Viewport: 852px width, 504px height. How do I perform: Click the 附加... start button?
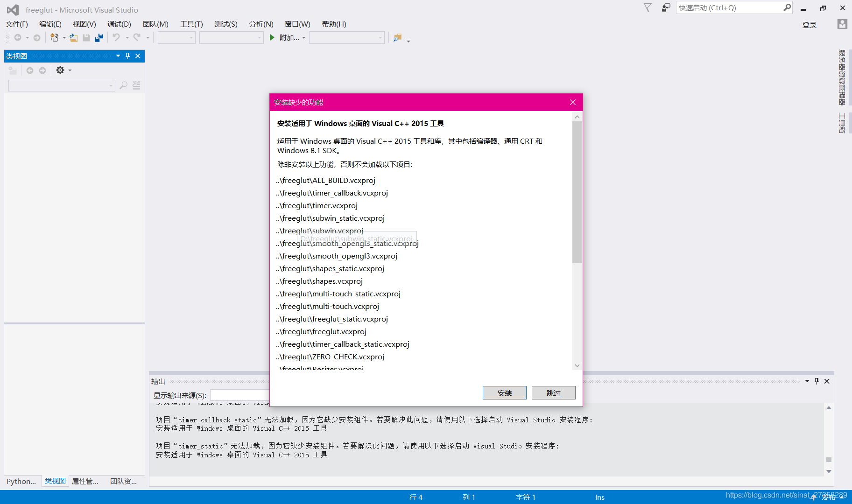coord(289,38)
